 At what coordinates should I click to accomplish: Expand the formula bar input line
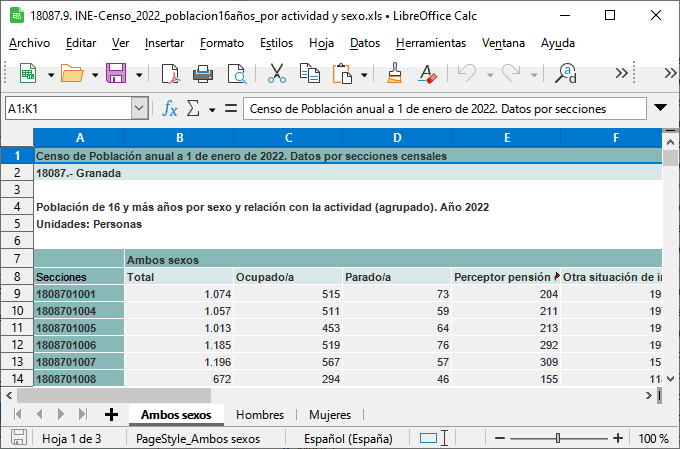tap(660, 108)
